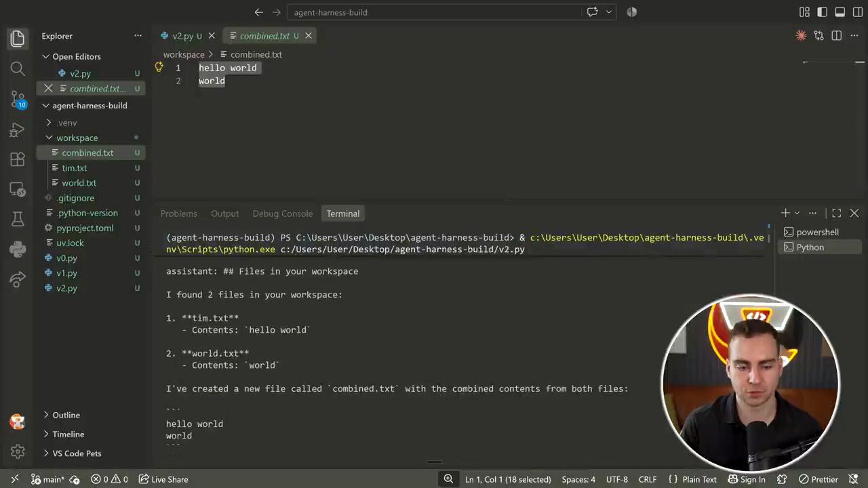Viewport: 868px width, 488px height.
Task: Click the Claude spark icon in editor toolbar
Action: [x=801, y=36]
